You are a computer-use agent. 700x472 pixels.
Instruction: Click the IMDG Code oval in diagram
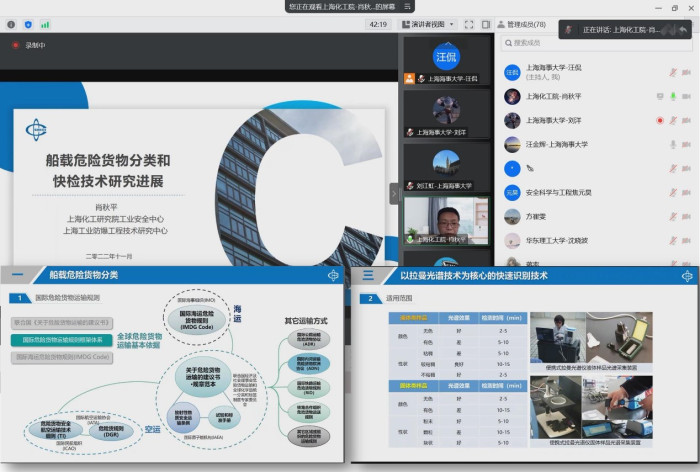[x=197, y=320]
